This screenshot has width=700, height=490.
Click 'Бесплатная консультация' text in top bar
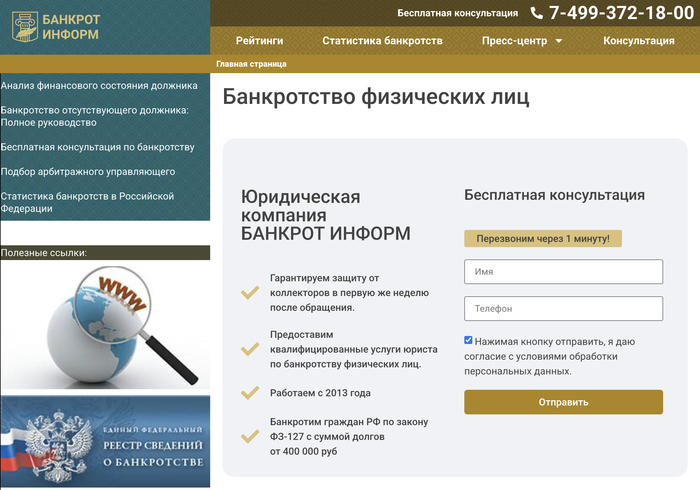pyautogui.click(x=458, y=13)
